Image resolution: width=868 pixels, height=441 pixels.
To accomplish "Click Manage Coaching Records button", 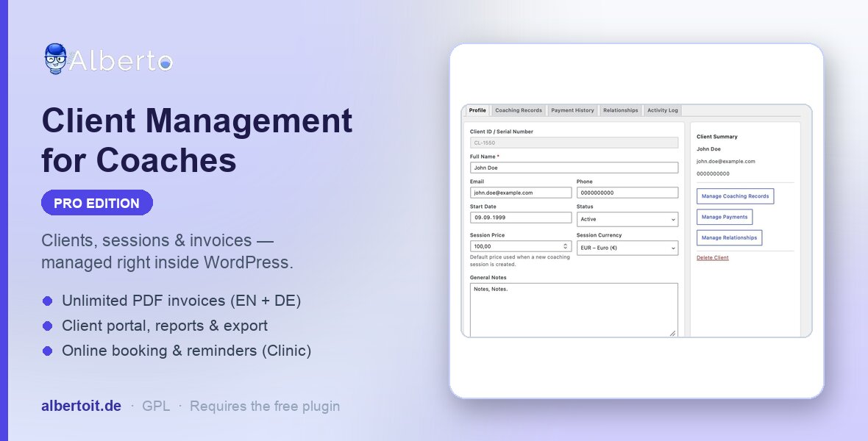I will [x=735, y=196].
